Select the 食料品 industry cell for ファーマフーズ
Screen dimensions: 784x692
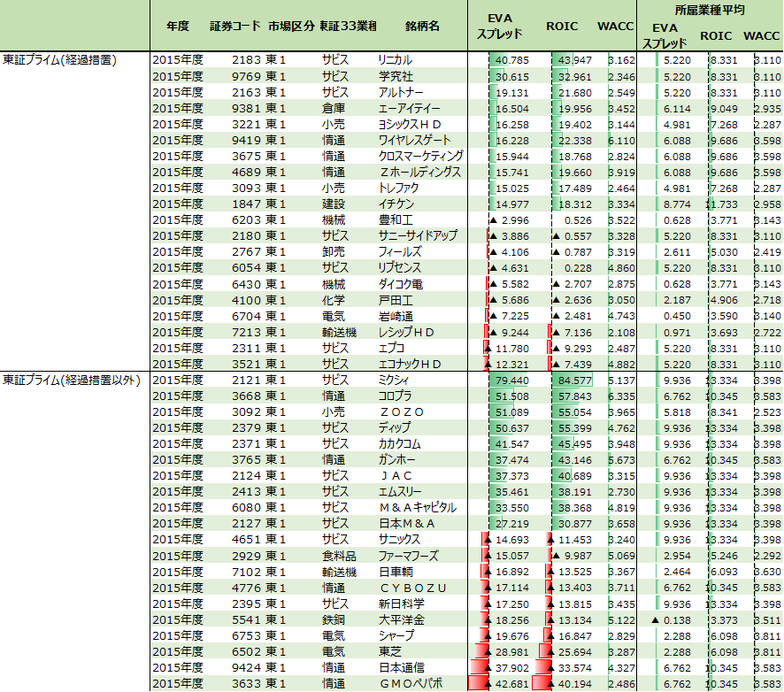click(x=339, y=556)
